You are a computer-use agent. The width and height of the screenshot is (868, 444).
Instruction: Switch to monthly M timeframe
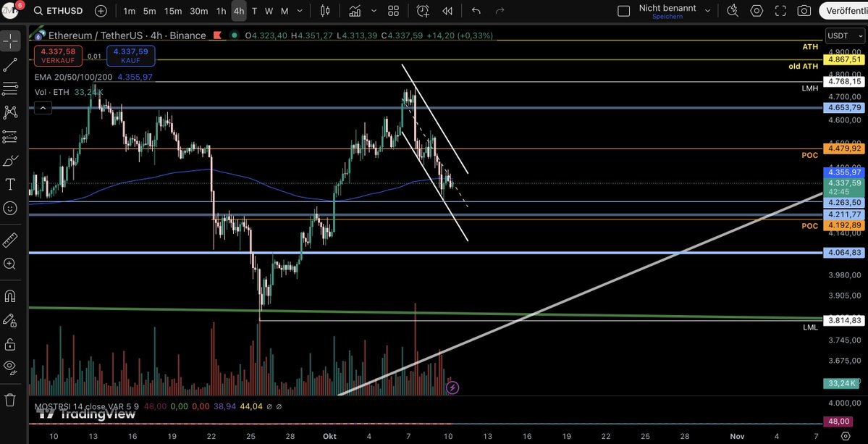pyautogui.click(x=284, y=11)
